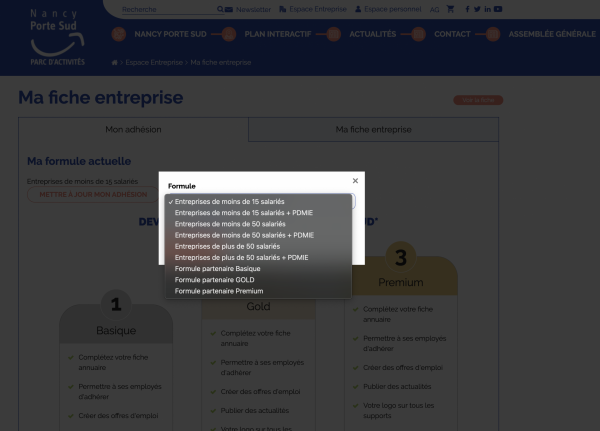Open the Facebook icon
Viewport: 600px width, 431px height.
(467, 9)
